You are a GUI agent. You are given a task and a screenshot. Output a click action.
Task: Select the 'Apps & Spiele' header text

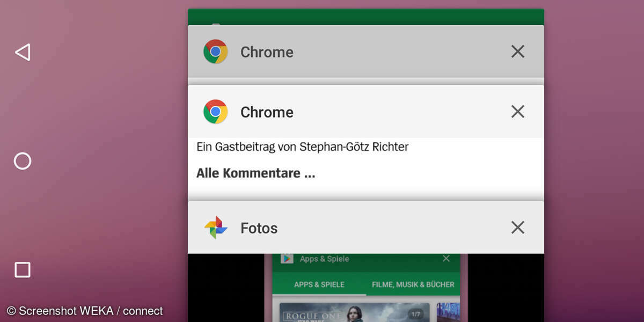[324, 259]
